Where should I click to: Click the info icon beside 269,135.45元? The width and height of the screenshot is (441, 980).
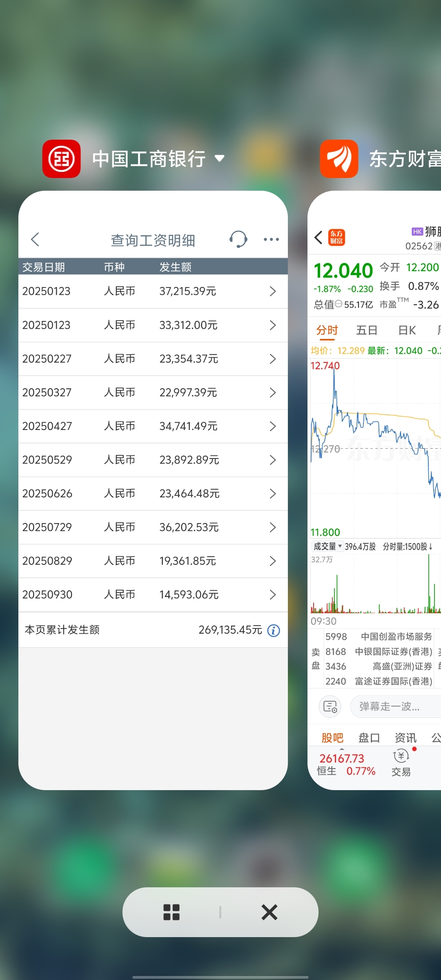click(x=274, y=630)
